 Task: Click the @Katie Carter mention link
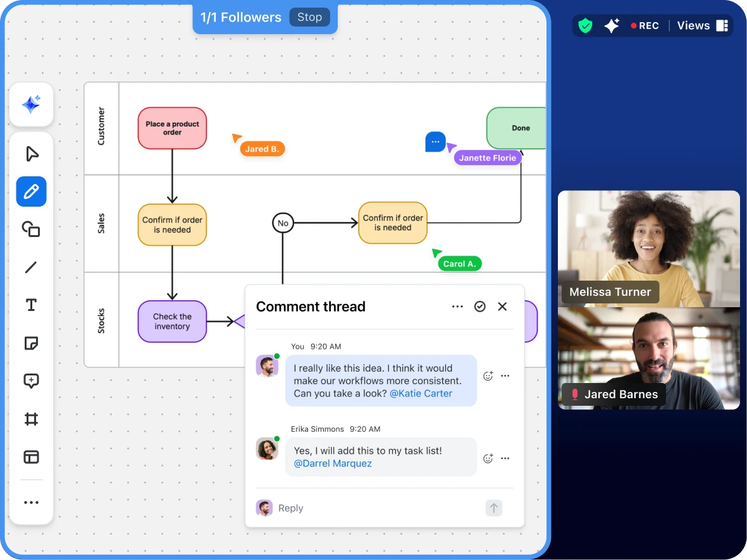tap(421, 393)
